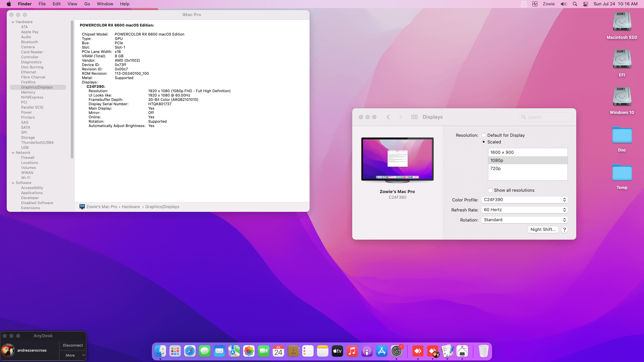644x362 pixels.
Task: Select the Scaled resolution option
Action: pos(484,142)
